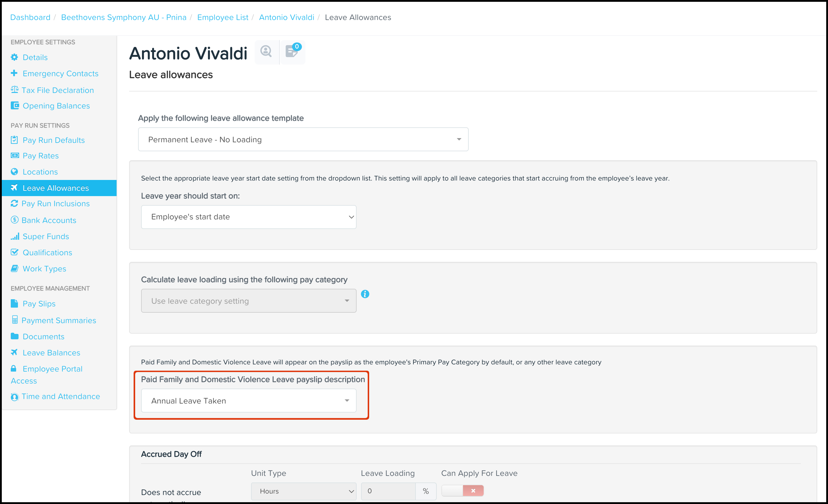Viewport: 828px width, 504px height.
Task: Change the Hours unit type dropdown
Action: [303, 491]
